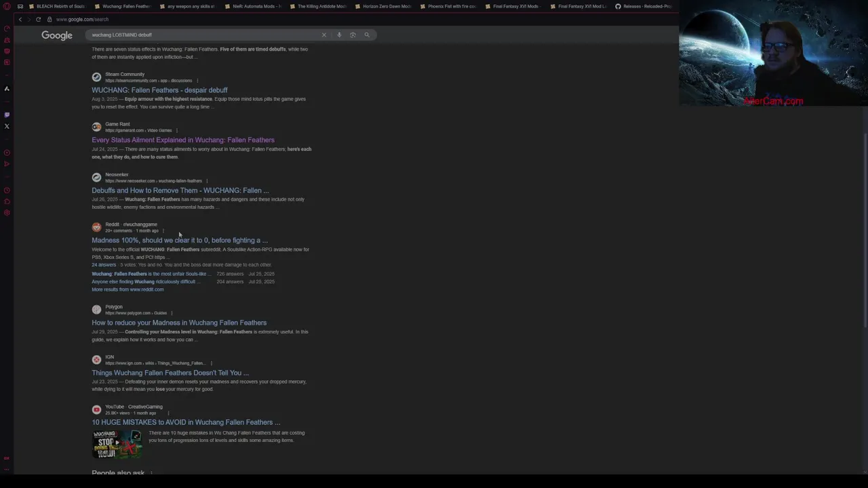Click the IGN result favicon
Image resolution: width=868 pixels, height=488 pixels.
point(96,359)
